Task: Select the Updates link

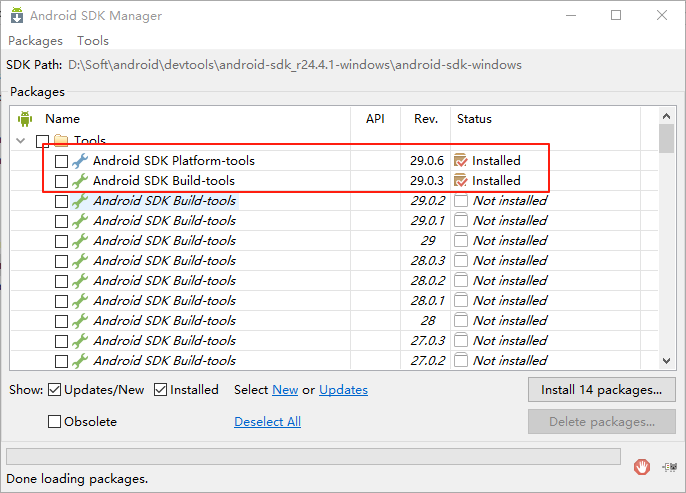Action: (343, 390)
